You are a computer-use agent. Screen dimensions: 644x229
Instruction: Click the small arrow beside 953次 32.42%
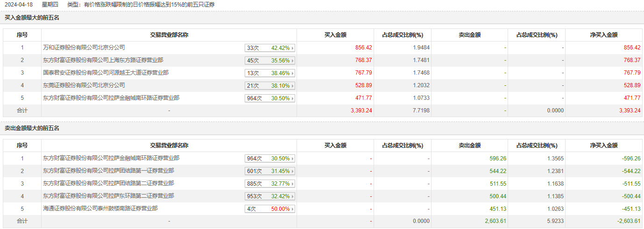point(293,196)
